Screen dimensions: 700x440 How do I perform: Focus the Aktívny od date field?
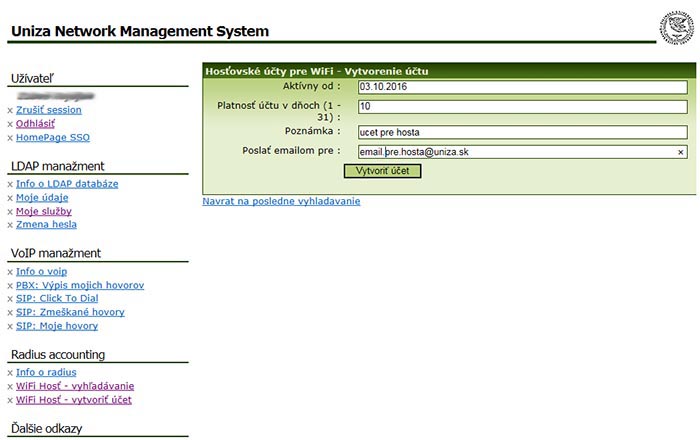(522, 87)
